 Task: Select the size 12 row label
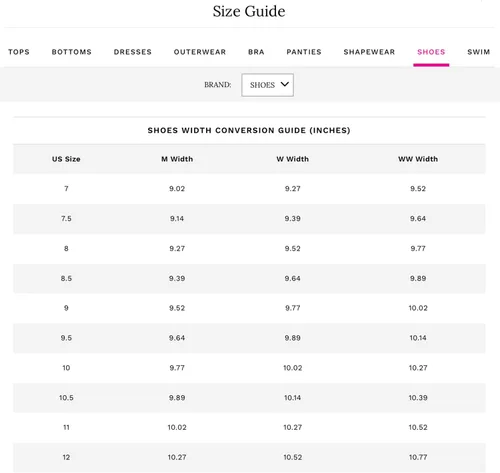66,457
